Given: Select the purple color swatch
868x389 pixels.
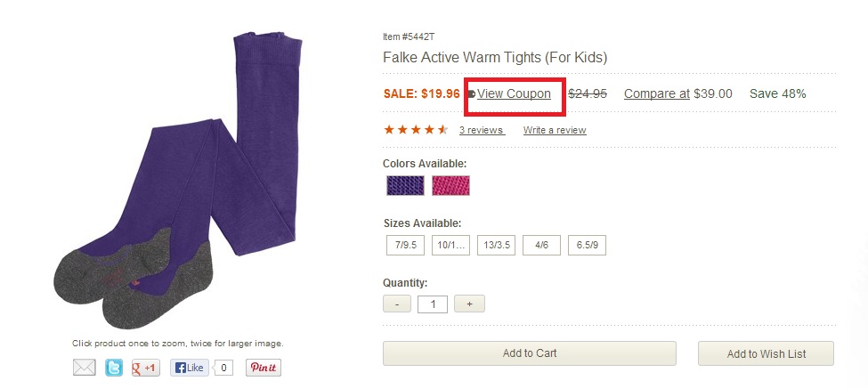Looking at the screenshot, I should pyautogui.click(x=405, y=185).
